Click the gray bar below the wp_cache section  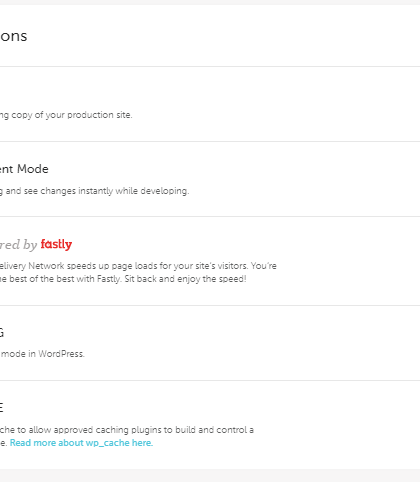[x=210, y=476]
